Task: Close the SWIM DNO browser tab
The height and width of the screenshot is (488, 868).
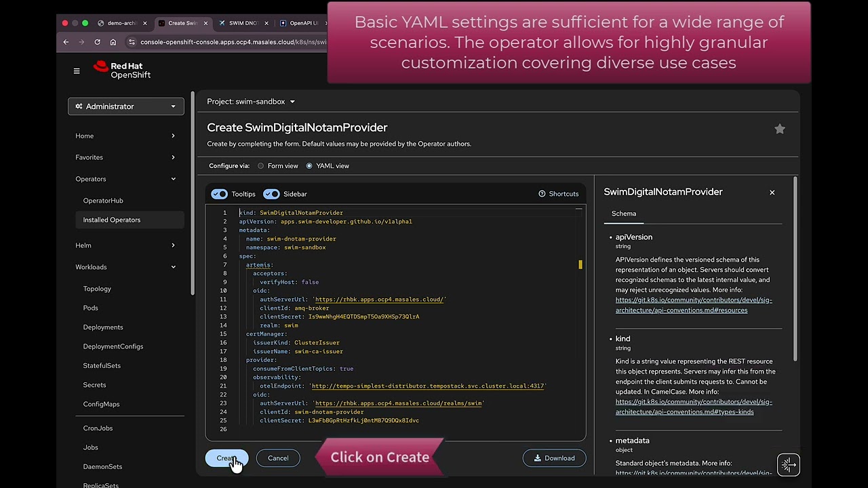Action: coord(266,23)
